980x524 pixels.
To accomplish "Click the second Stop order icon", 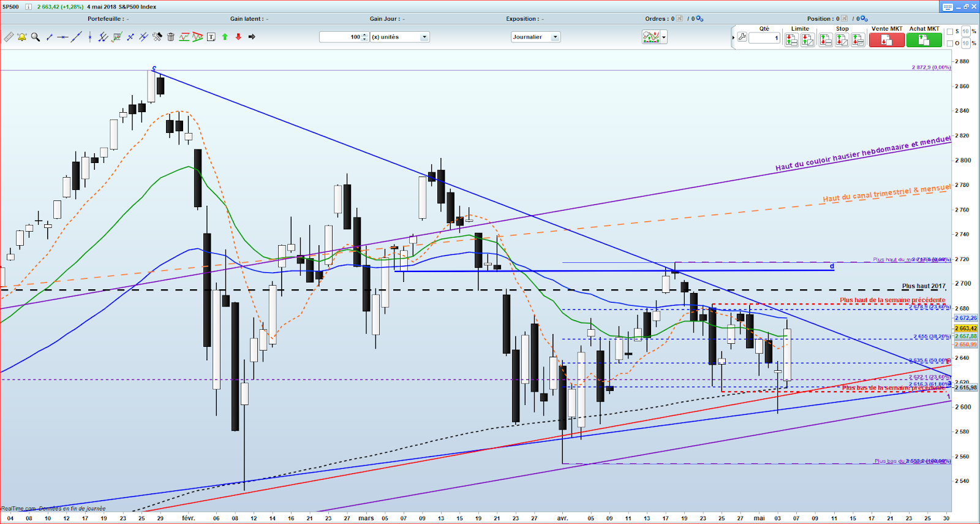I will [842, 40].
